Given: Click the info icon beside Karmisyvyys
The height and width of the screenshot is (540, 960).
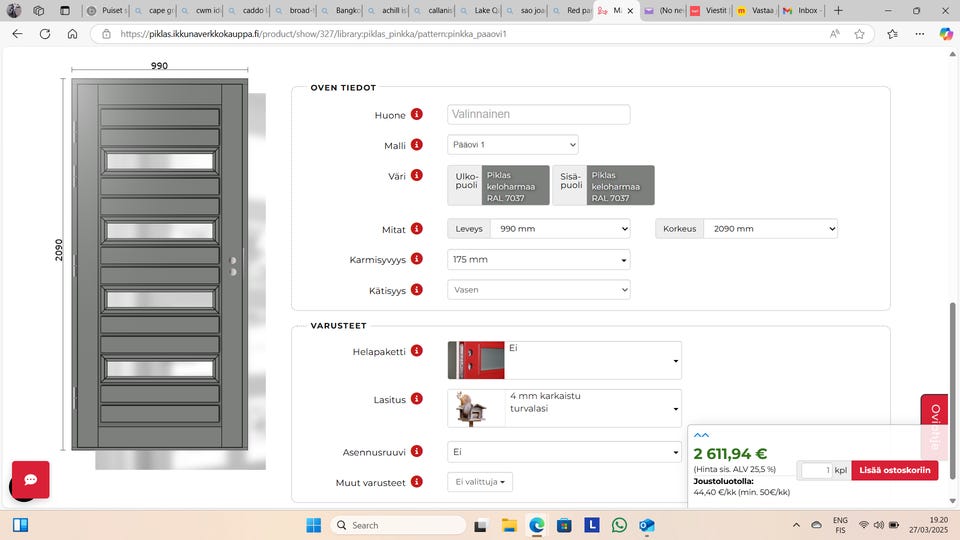Looking at the screenshot, I should 417,260.
